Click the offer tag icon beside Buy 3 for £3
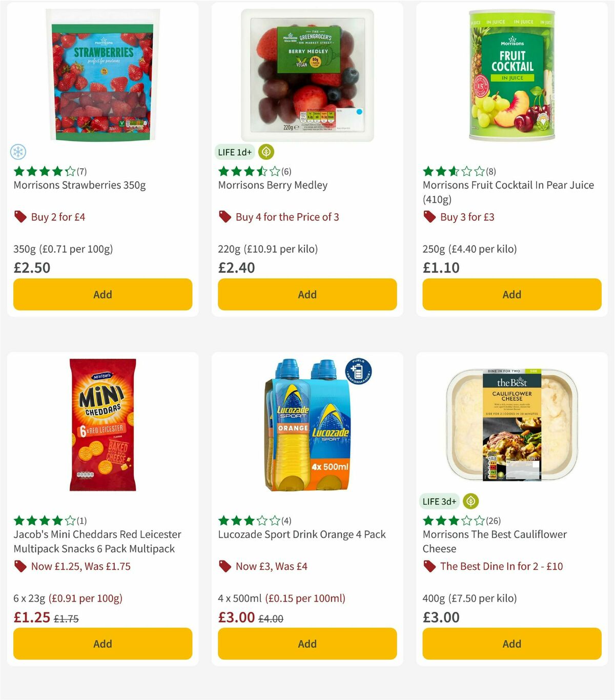615x700 pixels. [429, 217]
